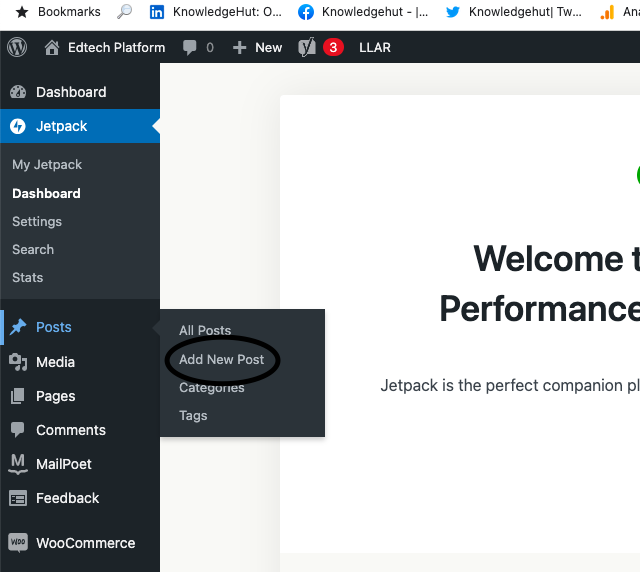Open the main Dashboard label in sidebar

click(x=71, y=92)
